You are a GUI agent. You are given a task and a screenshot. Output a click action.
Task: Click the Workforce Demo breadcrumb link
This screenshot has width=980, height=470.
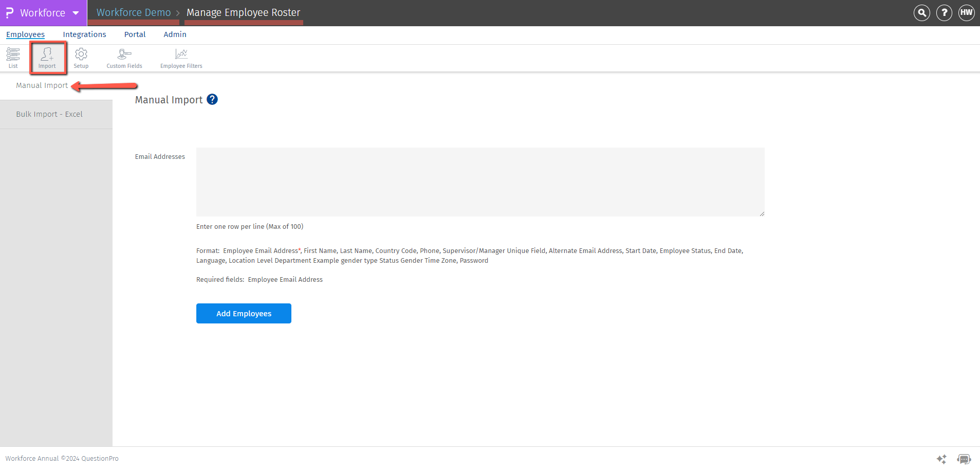click(134, 13)
